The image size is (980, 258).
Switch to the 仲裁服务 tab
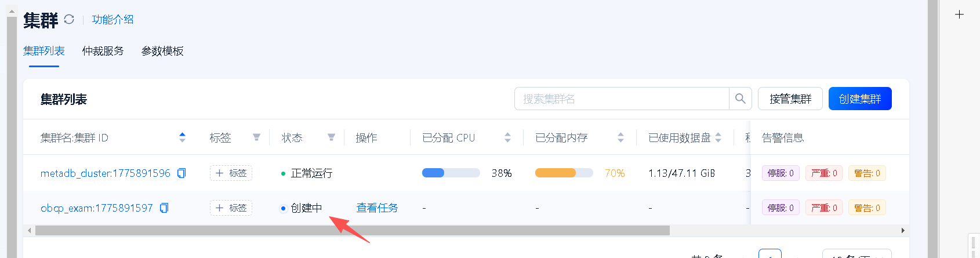(x=103, y=51)
